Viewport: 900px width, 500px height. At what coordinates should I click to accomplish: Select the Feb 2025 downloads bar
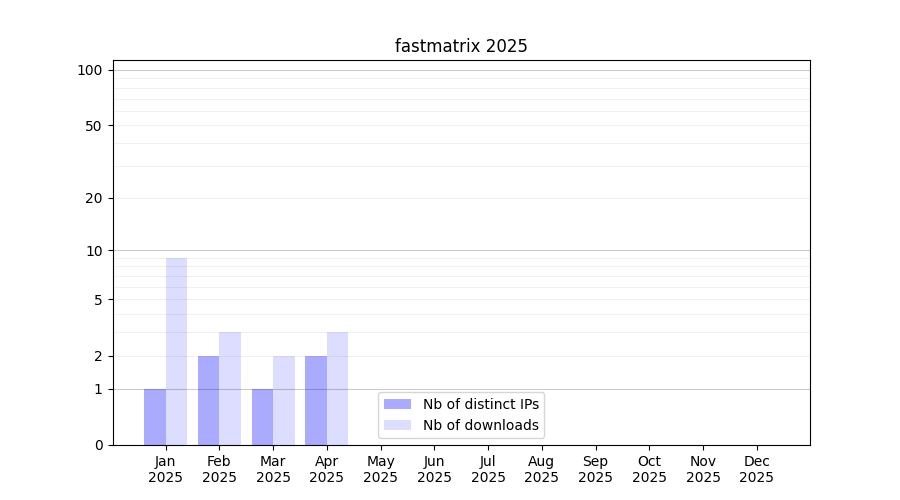click(230, 388)
